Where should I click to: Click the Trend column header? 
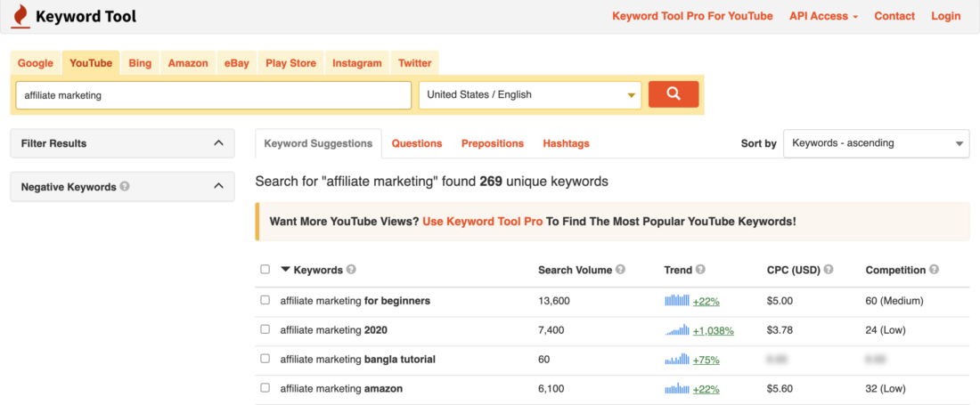pos(678,270)
